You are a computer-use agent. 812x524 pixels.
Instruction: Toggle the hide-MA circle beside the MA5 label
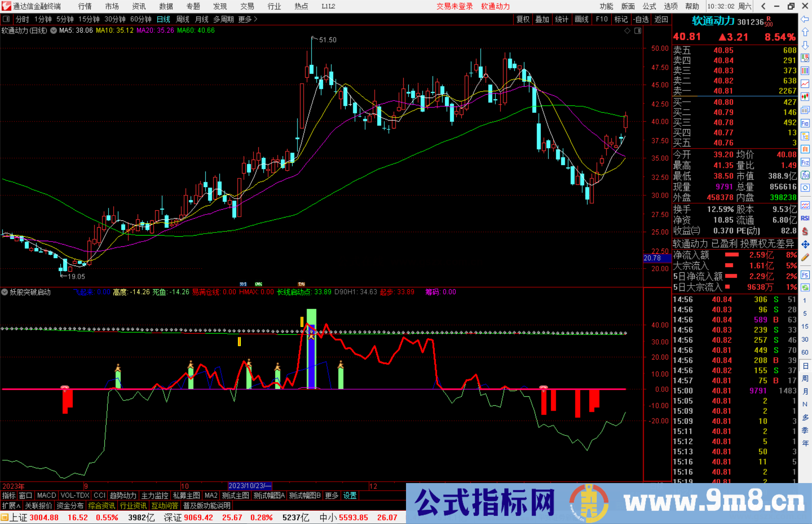53,31
